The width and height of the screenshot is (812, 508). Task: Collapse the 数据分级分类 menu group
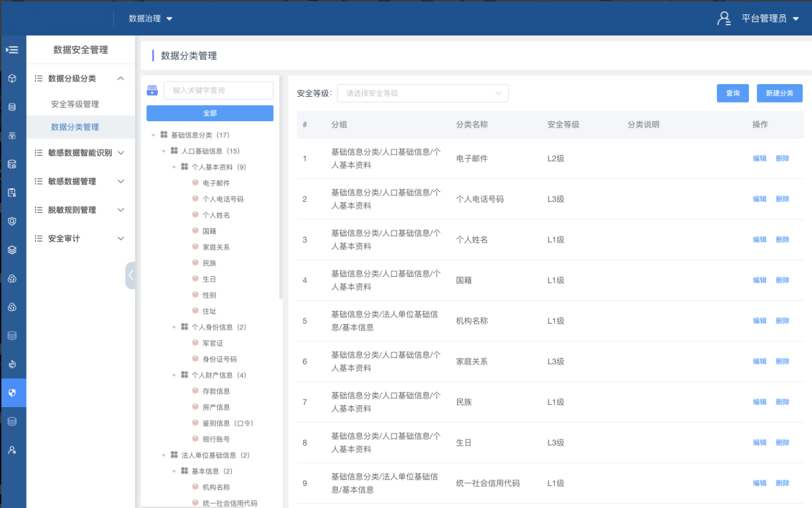[x=121, y=79]
